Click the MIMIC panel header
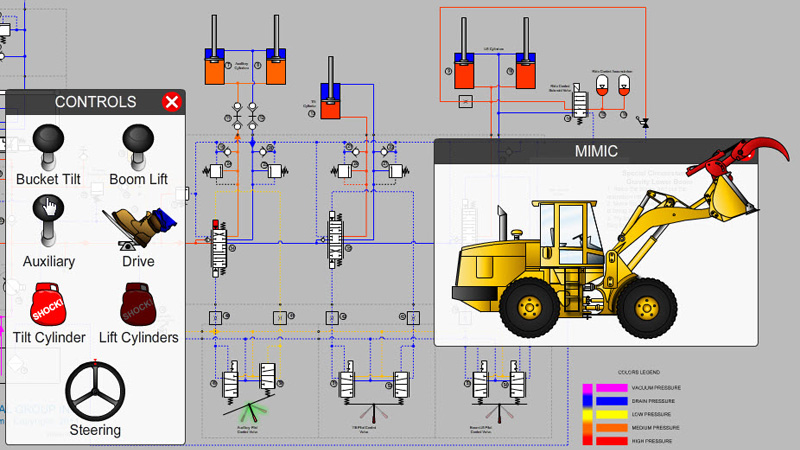Viewport: 800px width, 450px height. (595, 151)
